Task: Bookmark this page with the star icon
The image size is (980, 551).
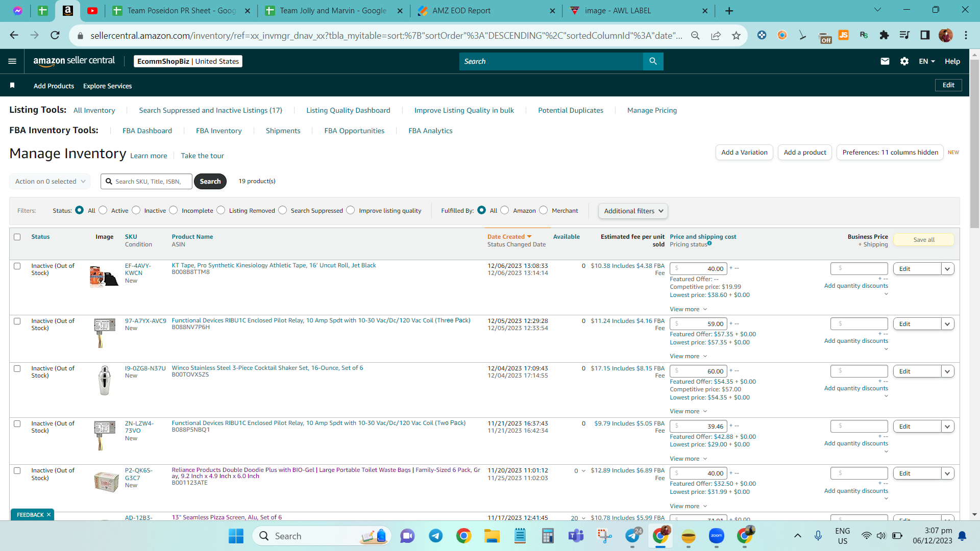Action: click(736, 35)
